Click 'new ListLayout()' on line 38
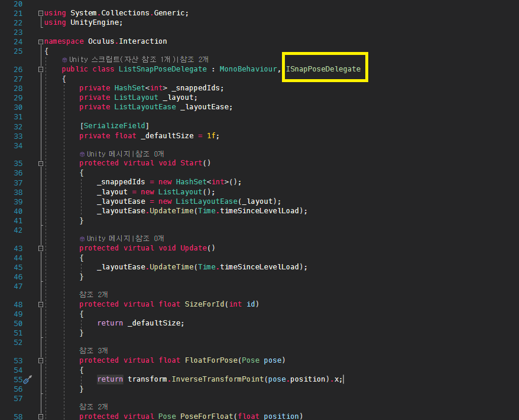This screenshot has height=420, width=519. pyautogui.click(x=176, y=192)
